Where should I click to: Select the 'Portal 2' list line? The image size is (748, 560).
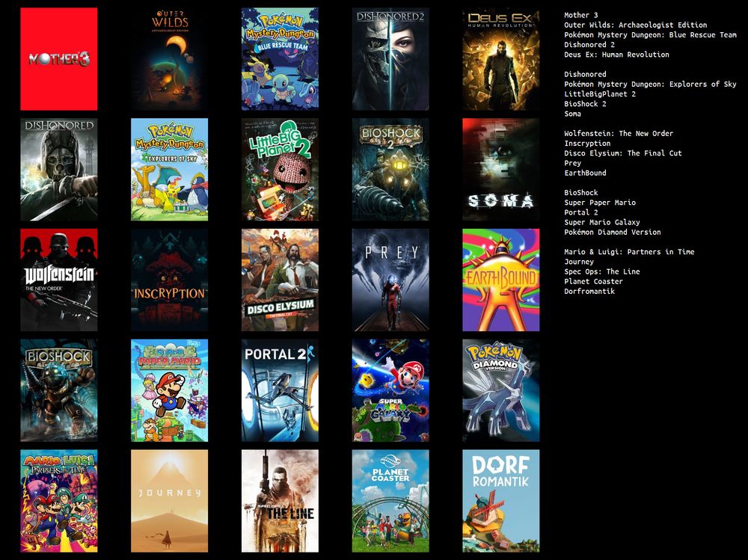coord(580,212)
